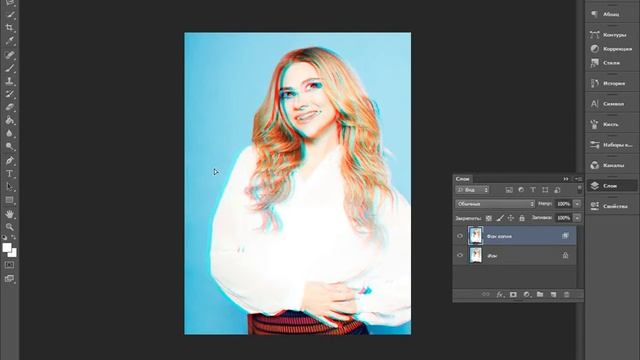Filter layers by smart objects
Screen dimensions: 640x360
(x=558, y=190)
